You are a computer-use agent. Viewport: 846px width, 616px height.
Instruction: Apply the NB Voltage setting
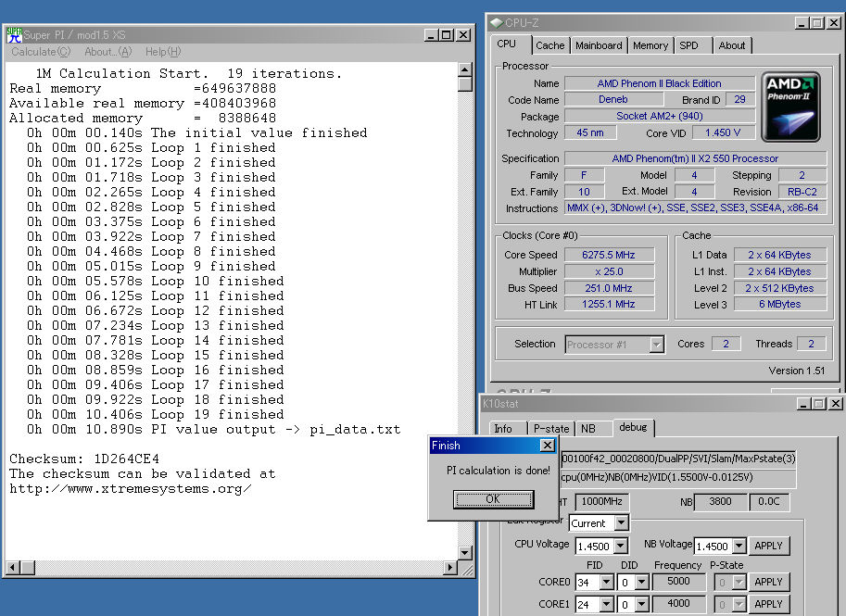[x=768, y=546]
